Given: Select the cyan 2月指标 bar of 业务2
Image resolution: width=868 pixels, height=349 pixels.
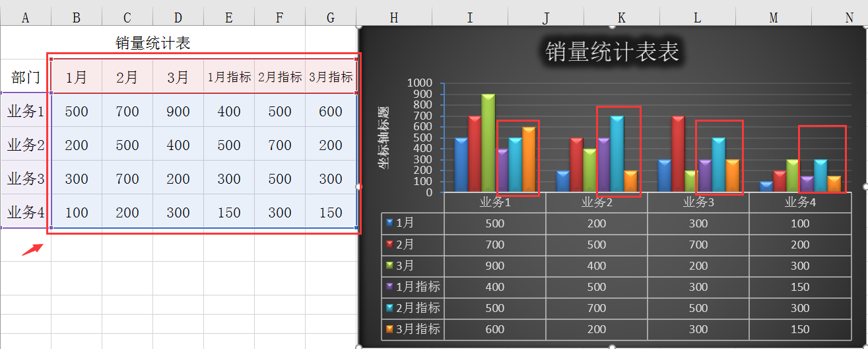Looking at the screenshot, I should pos(617,154).
